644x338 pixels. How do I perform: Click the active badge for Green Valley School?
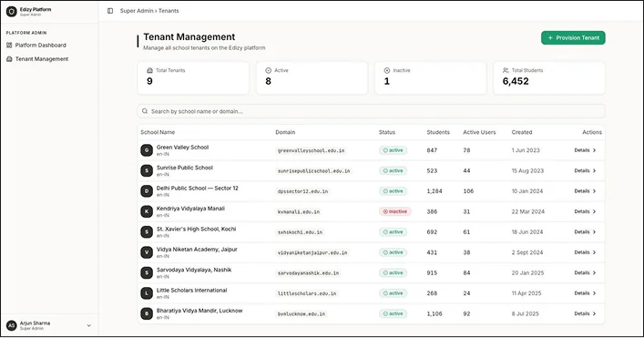(394, 150)
